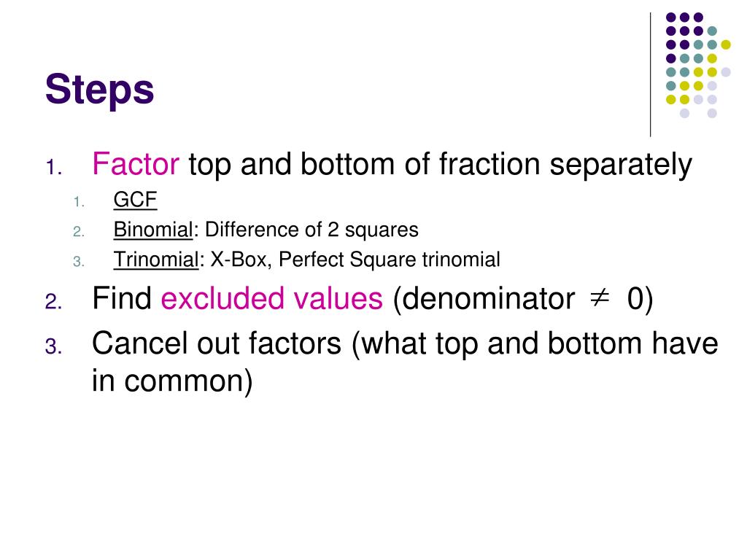Select the pink word Factor
Image resolution: width=747 pixels, height=560 pixels.
(x=136, y=164)
